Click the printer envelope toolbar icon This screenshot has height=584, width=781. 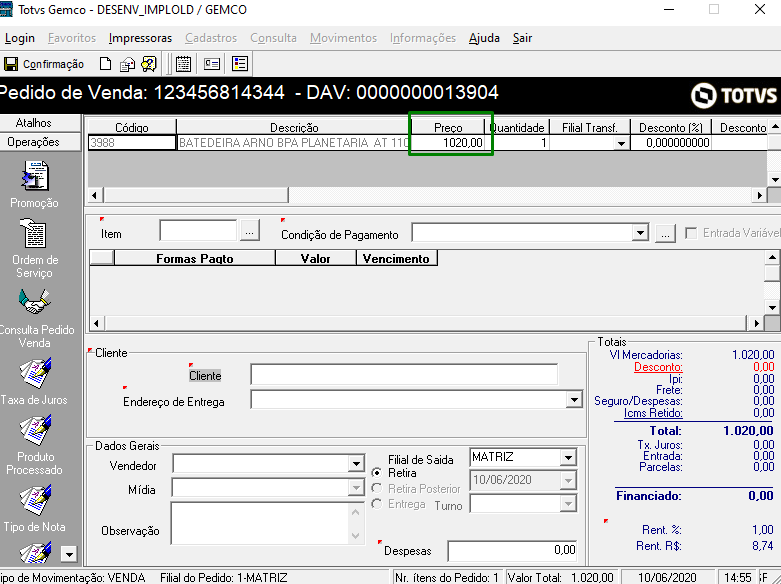tap(128, 64)
